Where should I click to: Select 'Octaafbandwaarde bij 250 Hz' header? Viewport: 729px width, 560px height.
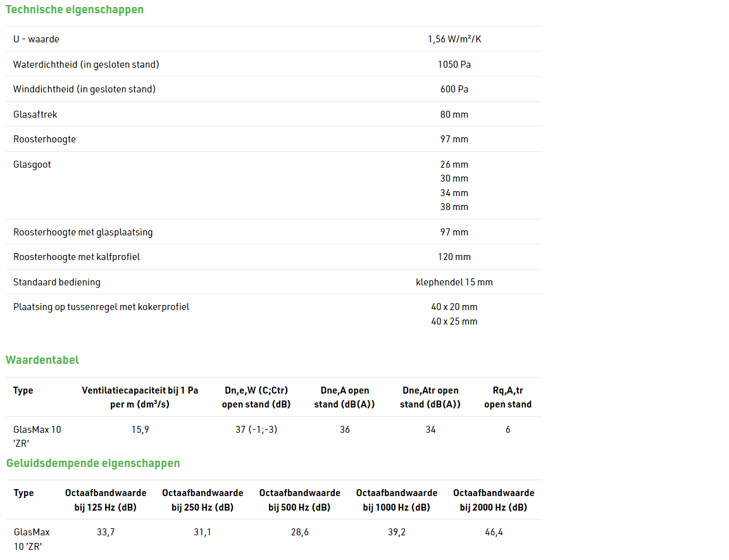[x=202, y=500]
